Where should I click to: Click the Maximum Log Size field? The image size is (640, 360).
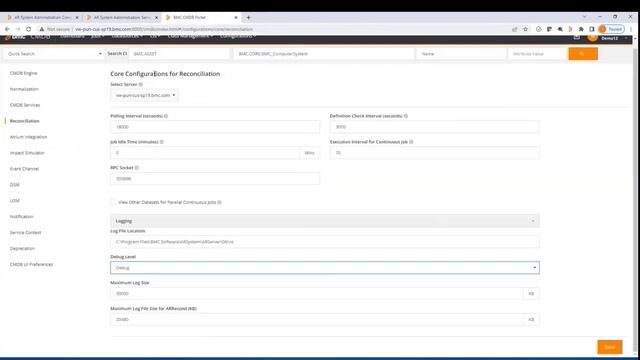317,293
